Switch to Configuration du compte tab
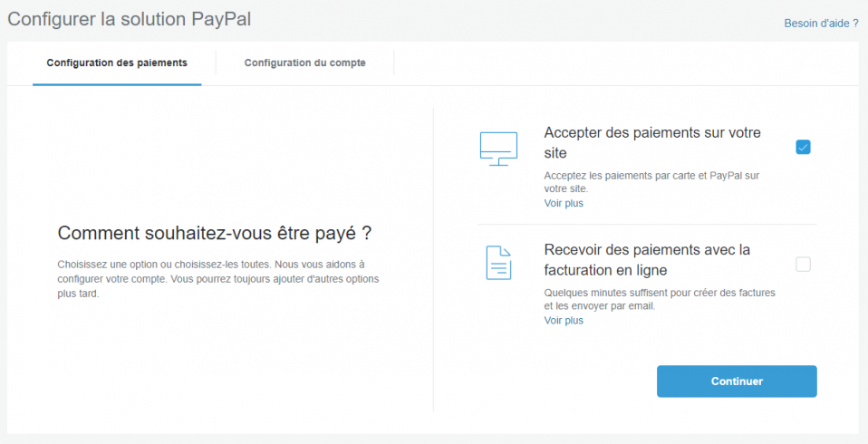The image size is (868, 444). click(x=305, y=63)
